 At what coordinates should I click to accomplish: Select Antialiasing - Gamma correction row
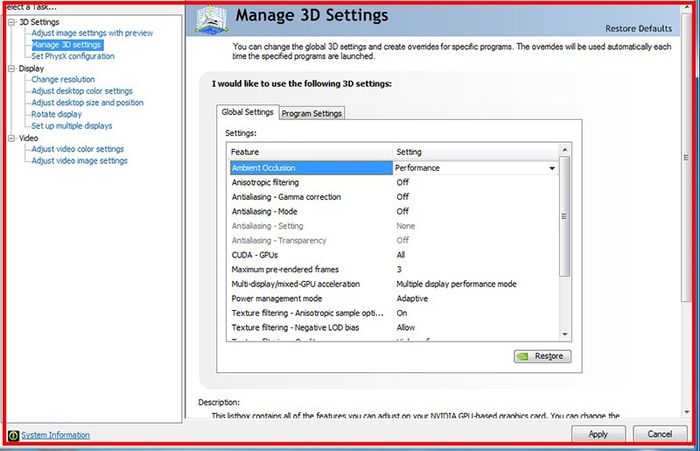click(394, 197)
